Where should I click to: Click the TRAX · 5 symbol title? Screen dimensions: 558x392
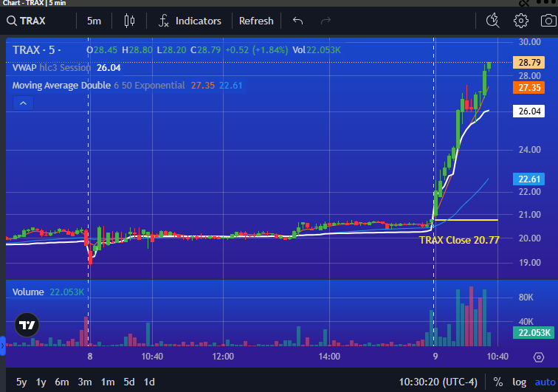coord(36,50)
